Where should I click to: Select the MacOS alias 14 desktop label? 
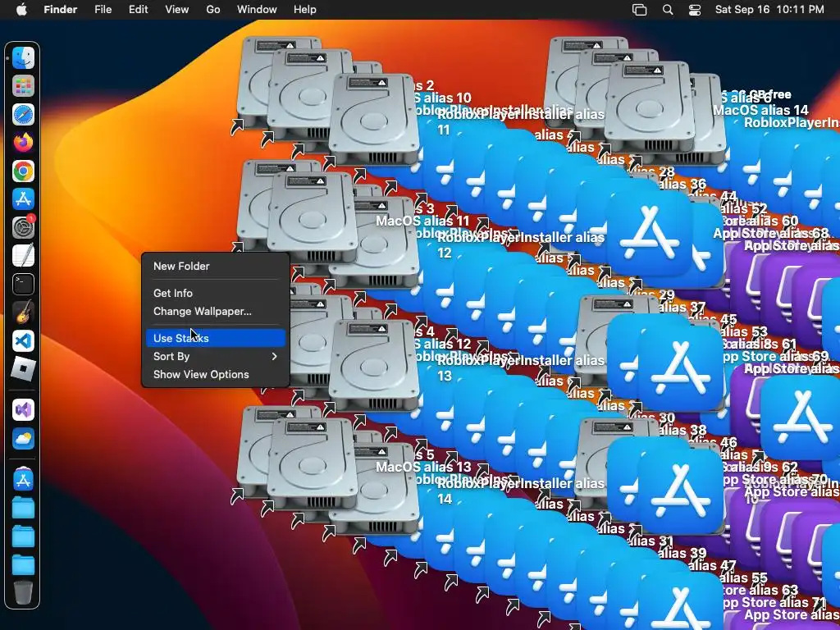(x=760, y=111)
